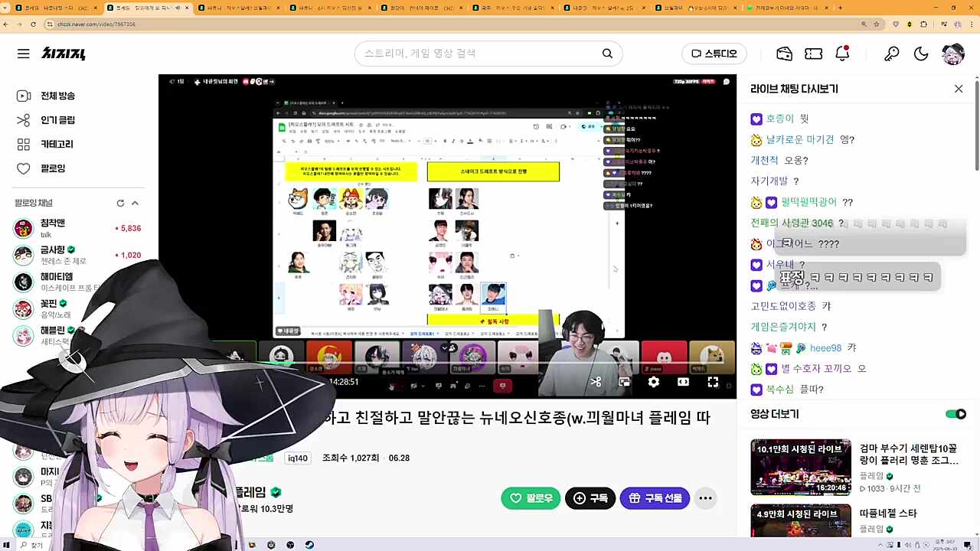Click the key-shaped icon in header
The height and width of the screenshot is (551, 980).
[x=891, y=54]
